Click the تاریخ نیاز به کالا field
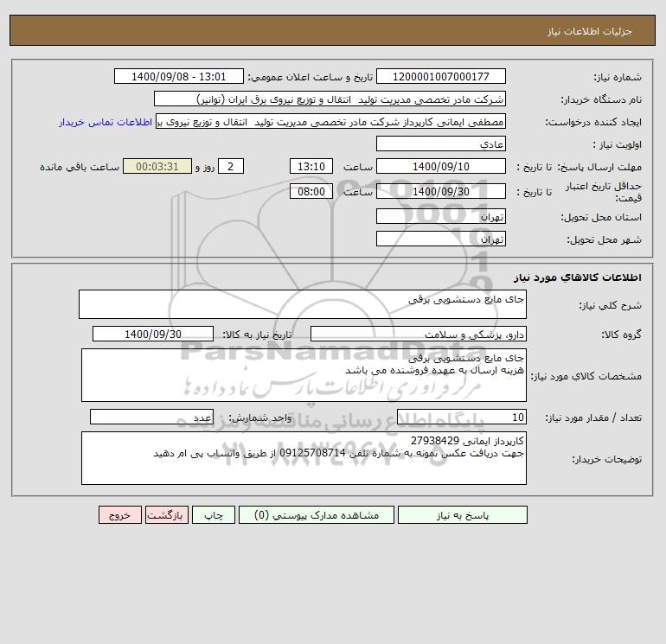 click(x=153, y=334)
